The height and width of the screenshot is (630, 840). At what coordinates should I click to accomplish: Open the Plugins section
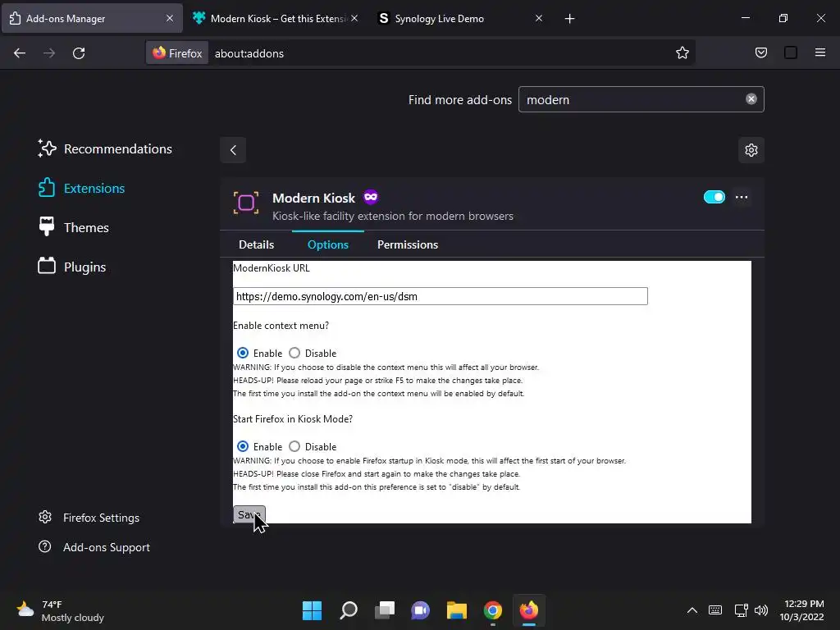tap(72, 267)
